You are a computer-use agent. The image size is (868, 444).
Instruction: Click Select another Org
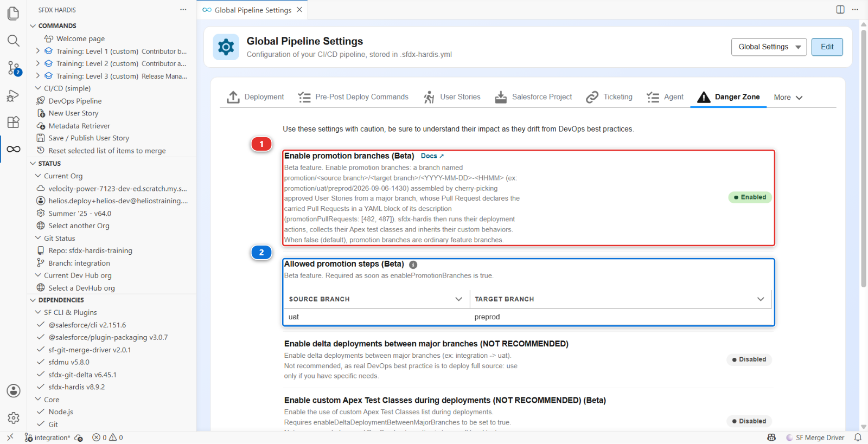(x=79, y=226)
